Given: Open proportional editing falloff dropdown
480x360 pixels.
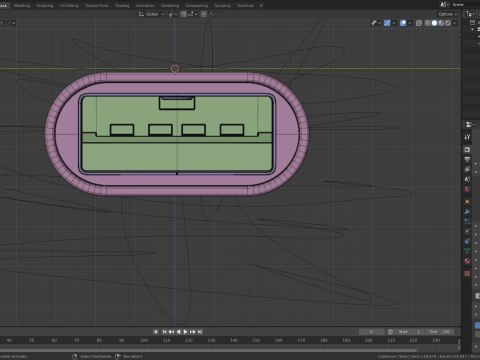Looking at the screenshot, I should [213, 14].
